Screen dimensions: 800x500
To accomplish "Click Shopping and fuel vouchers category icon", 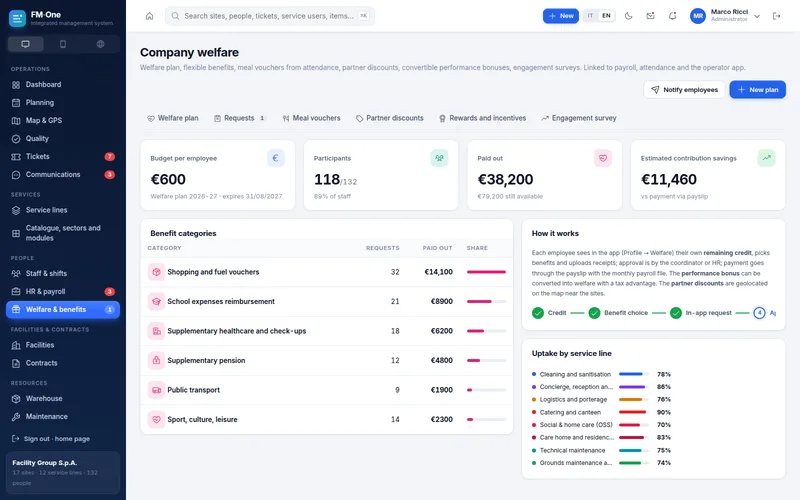I will 156,272.
